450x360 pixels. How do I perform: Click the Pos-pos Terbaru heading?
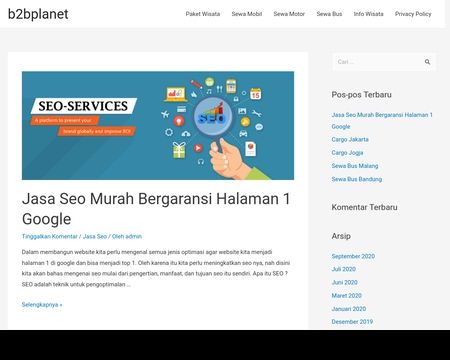(x=361, y=95)
